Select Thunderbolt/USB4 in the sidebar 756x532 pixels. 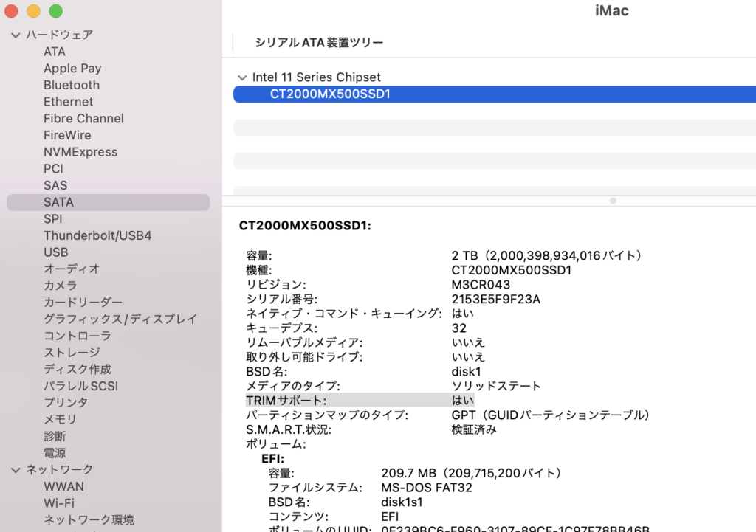(97, 235)
